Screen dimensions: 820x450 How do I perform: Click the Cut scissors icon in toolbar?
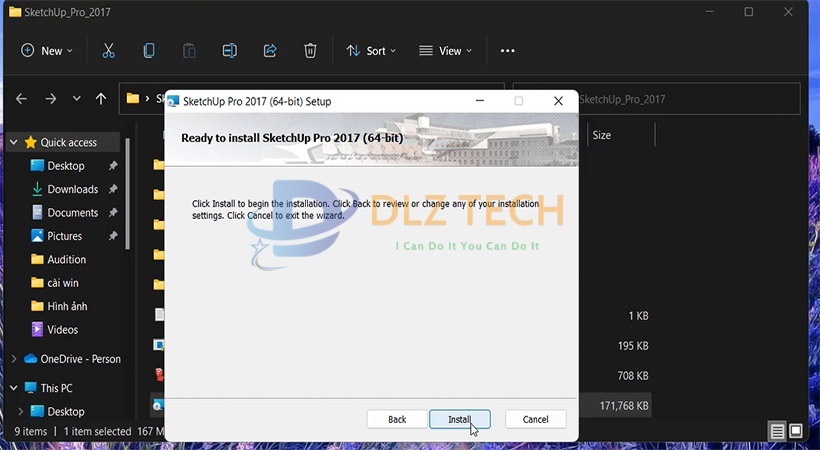108,51
